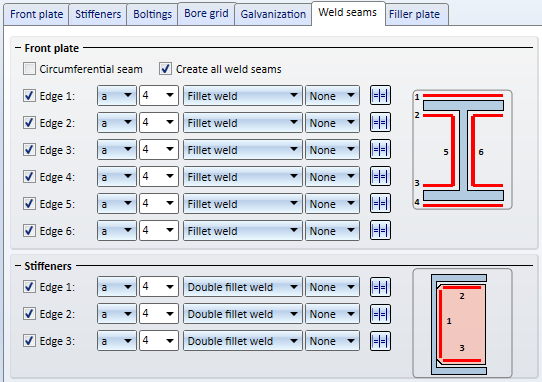Open thickness value dropdown for Front plate Edge 6
This screenshot has height=382, width=542.
click(x=159, y=230)
